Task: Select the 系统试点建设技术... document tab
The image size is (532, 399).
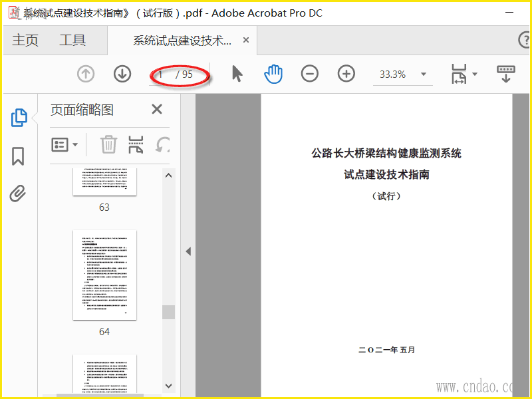Action: (182, 41)
